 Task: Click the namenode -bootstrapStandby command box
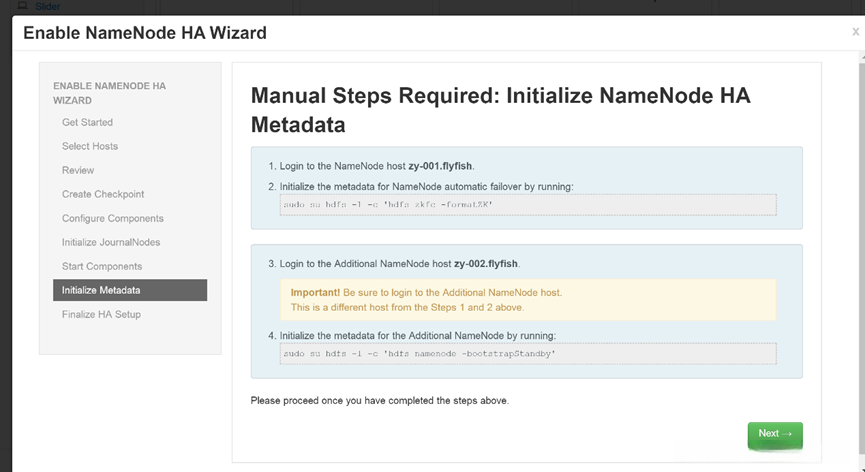pyautogui.click(x=528, y=354)
